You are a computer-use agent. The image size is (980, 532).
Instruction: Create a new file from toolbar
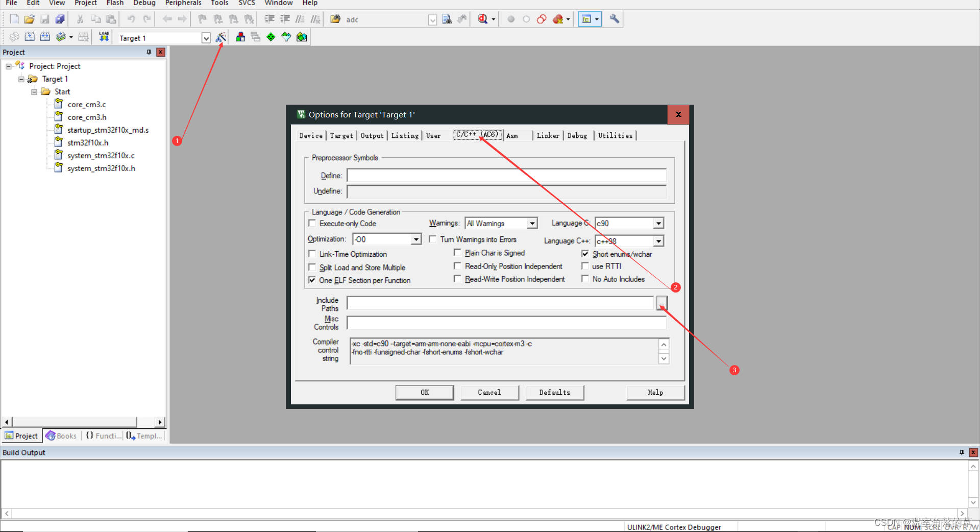click(x=14, y=19)
